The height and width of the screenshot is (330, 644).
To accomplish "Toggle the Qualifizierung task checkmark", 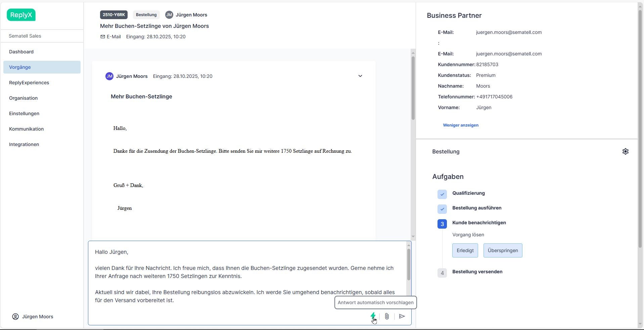I will tap(442, 194).
